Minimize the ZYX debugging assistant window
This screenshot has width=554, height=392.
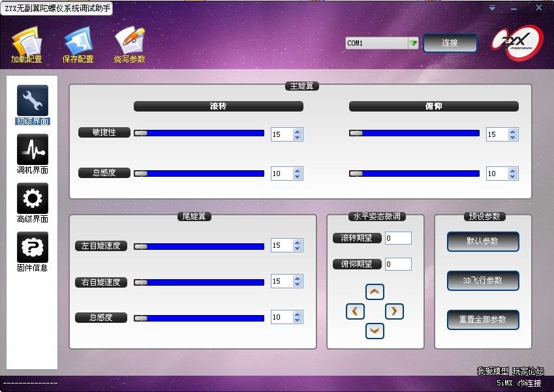click(514, 8)
